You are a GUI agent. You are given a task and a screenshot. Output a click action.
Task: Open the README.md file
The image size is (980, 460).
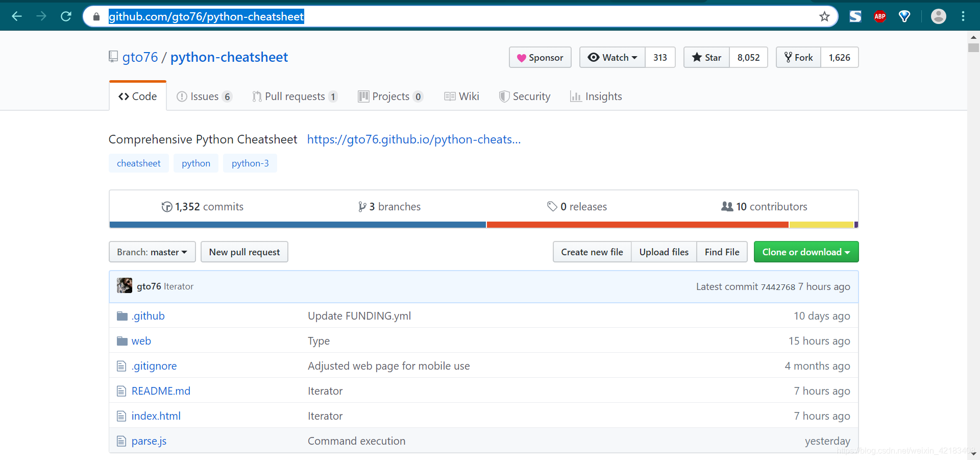tap(161, 391)
